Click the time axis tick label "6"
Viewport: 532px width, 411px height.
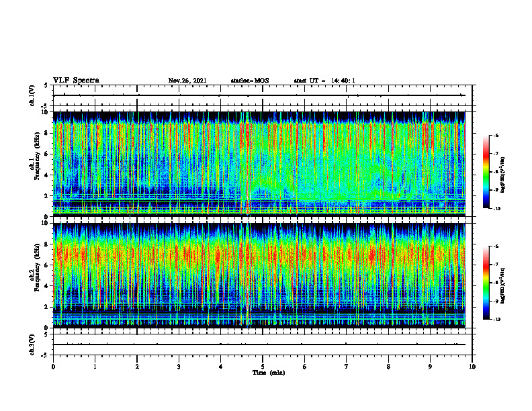click(305, 367)
